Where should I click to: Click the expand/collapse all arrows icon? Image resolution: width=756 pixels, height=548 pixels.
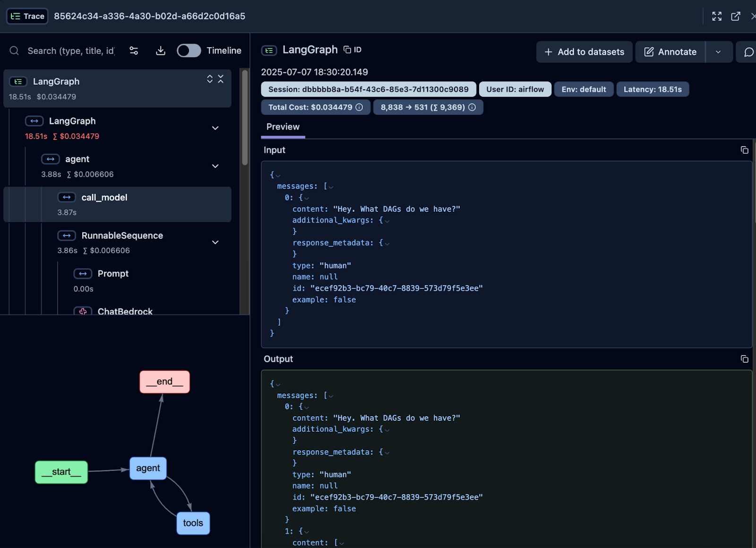coord(210,79)
